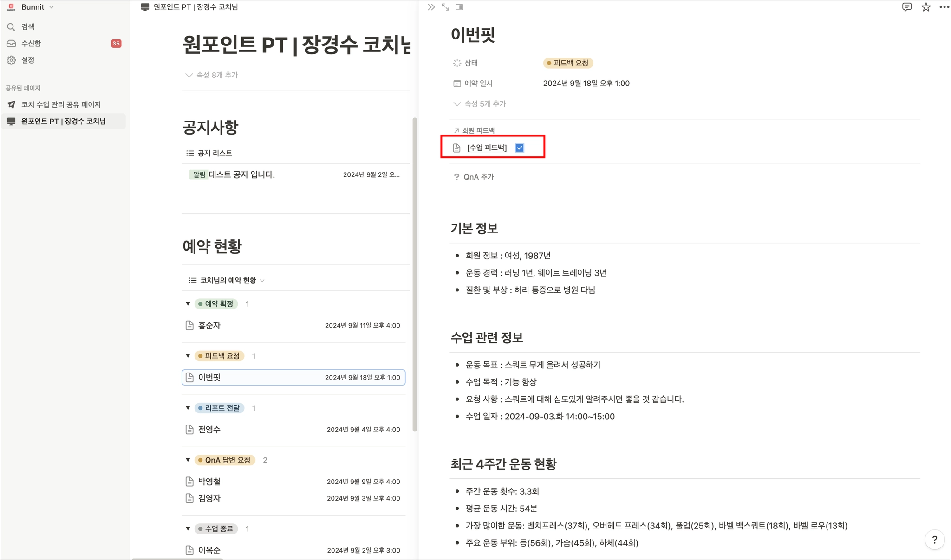951x560 pixels.
Task: Uncheck the 수업 피드백 checkbox
Action: coord(520,148)
